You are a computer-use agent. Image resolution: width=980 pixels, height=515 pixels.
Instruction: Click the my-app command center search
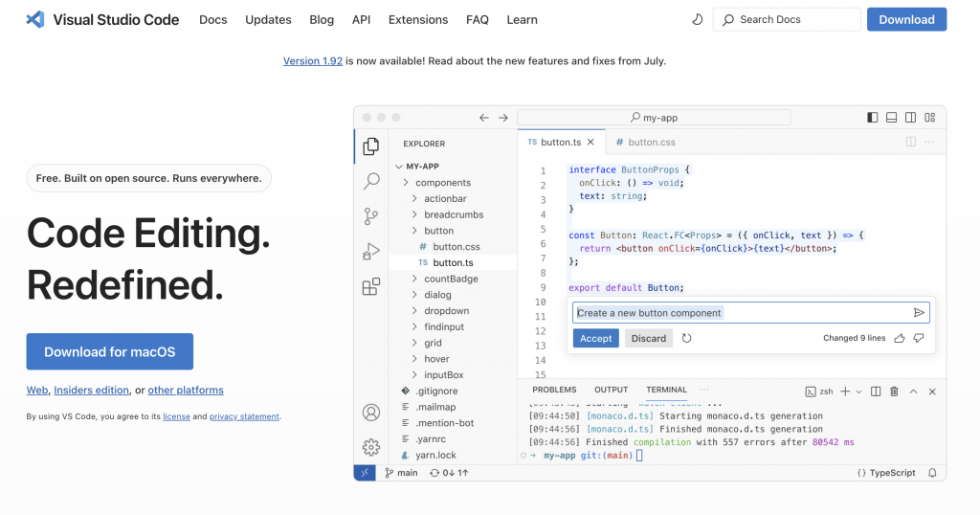pos(654,118)
